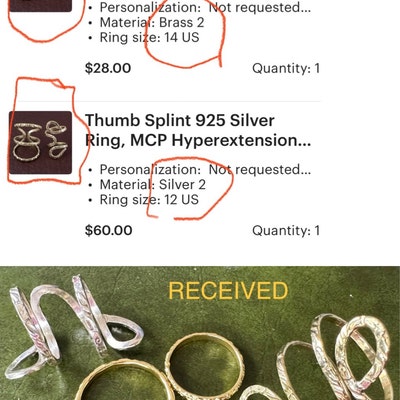Click the gold band ring in center
Screen dimensions: 400x400
(205, 363)
